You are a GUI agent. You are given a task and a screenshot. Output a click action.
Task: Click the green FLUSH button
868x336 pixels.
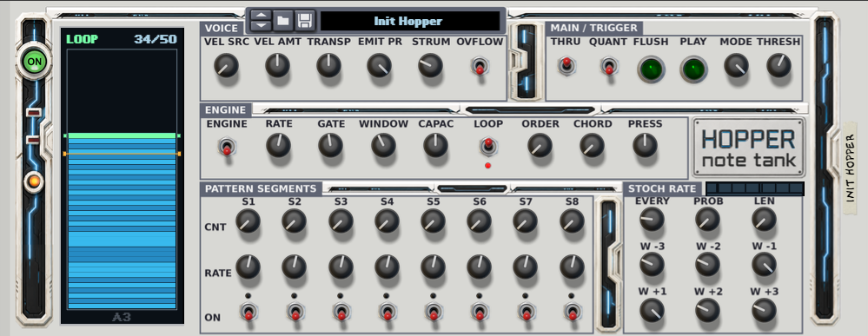pyautogui.click(x=651, y=69)
